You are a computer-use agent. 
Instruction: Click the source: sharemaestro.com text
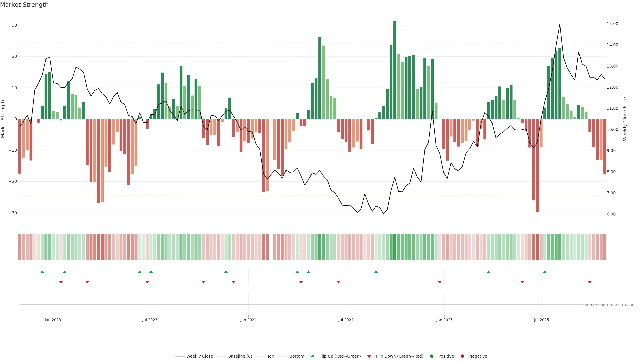point(609,305)
